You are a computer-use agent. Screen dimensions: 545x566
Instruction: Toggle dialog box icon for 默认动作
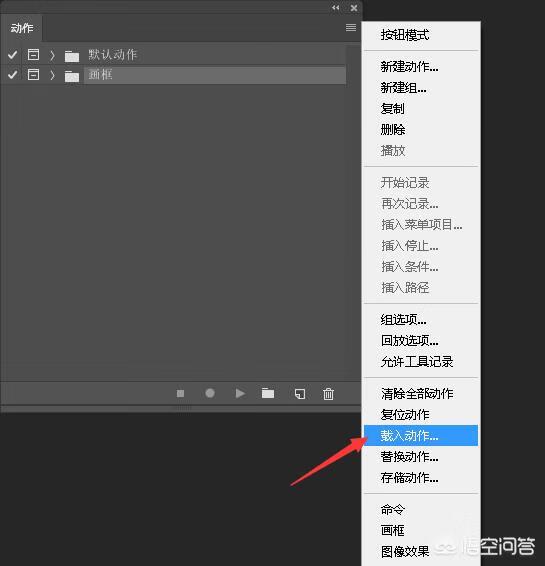pyautogui.click(x=34, y=55)
